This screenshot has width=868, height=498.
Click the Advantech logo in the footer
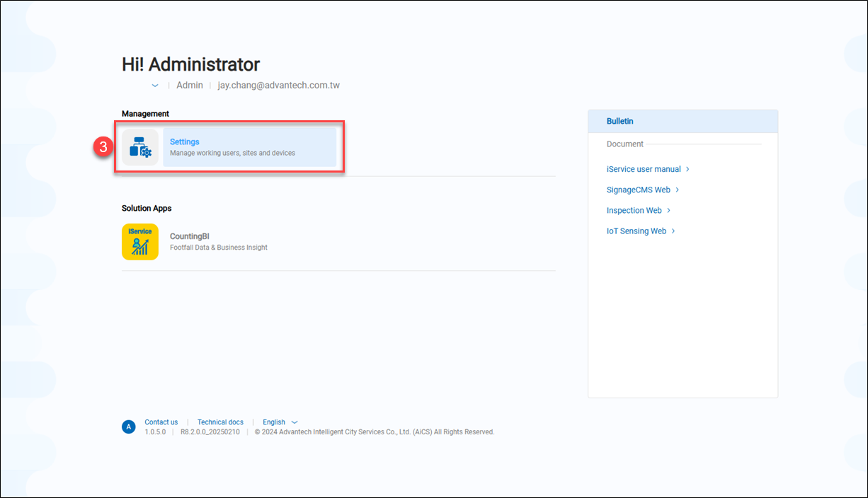[x=128, y=427]
